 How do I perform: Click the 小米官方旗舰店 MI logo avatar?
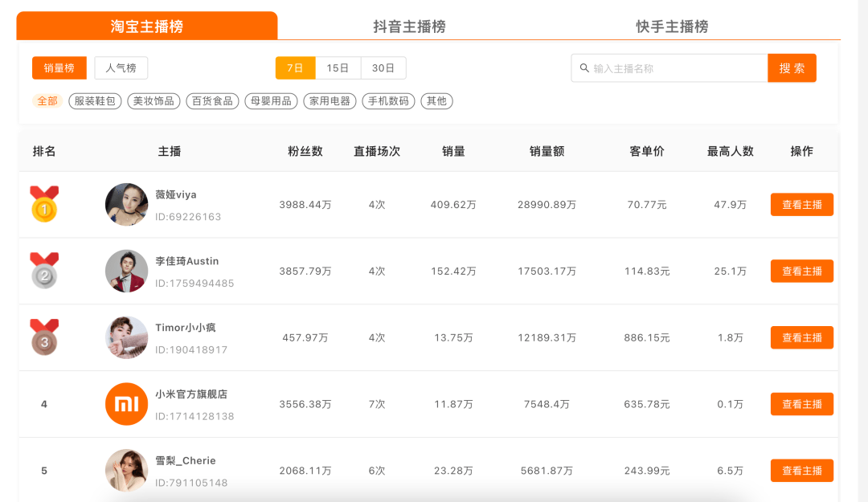click(x=127, y=404)
